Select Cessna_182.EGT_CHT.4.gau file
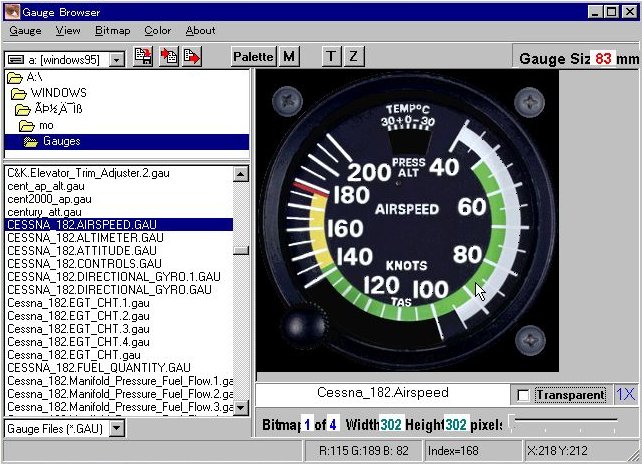The width and height of the screenshot is (642, 464). pos(78,342)
